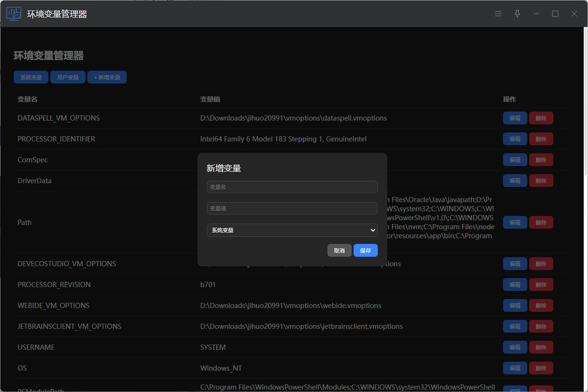The image size is (588, 392).
Task: Focus the 变量值 input field
Action: (x=292, y=208)
